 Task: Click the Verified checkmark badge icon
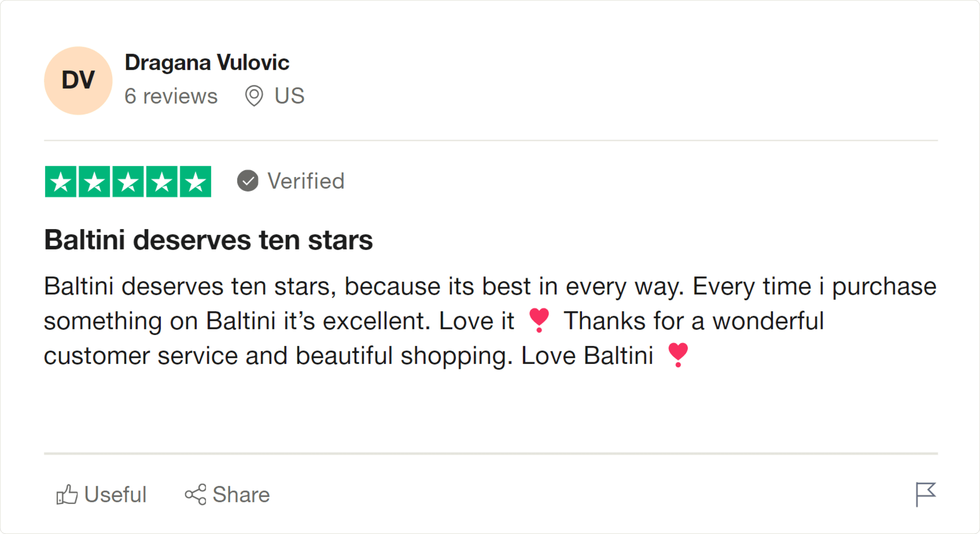[248, 181]
